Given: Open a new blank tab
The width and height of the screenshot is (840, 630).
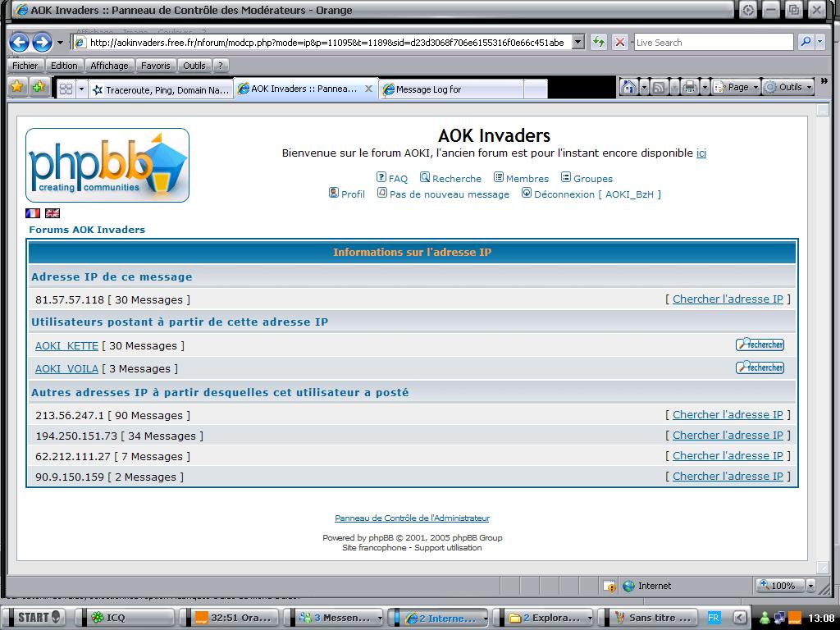Looking at the screenshot, I should [535, 89].
